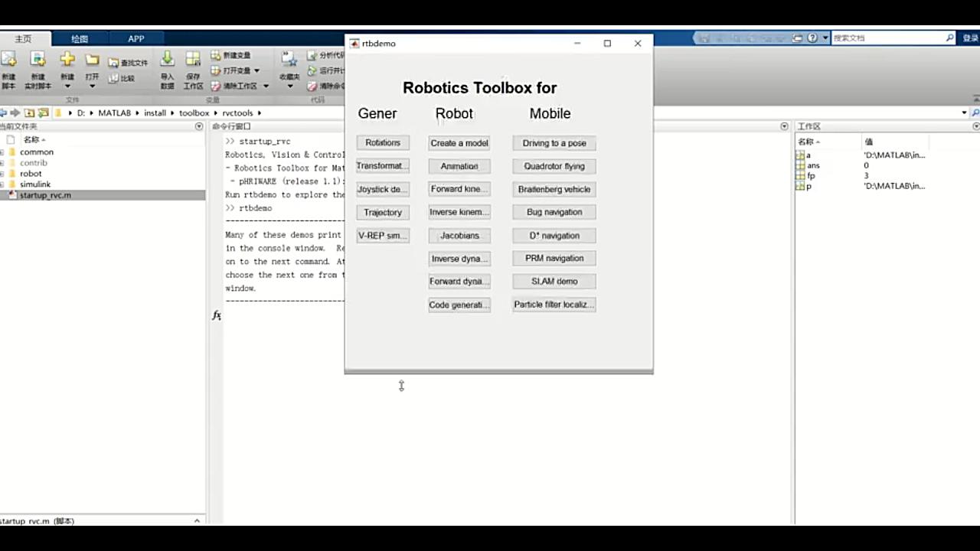Image resolution: width=980 pixels, height=551 pixels.
Task: Expand the bottom file details panel chevron
Action: pyautogui.click(x=197, y=520)
